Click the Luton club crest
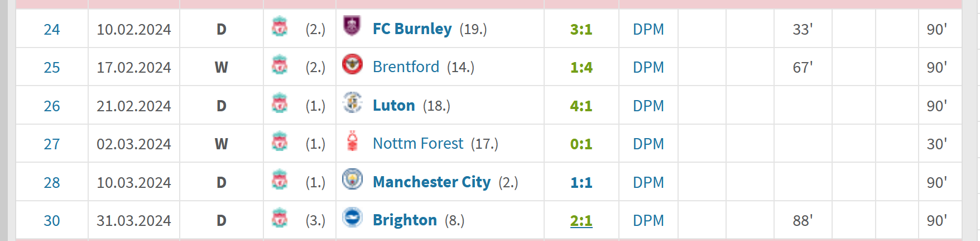980x241 pixels. coord(352,103)
